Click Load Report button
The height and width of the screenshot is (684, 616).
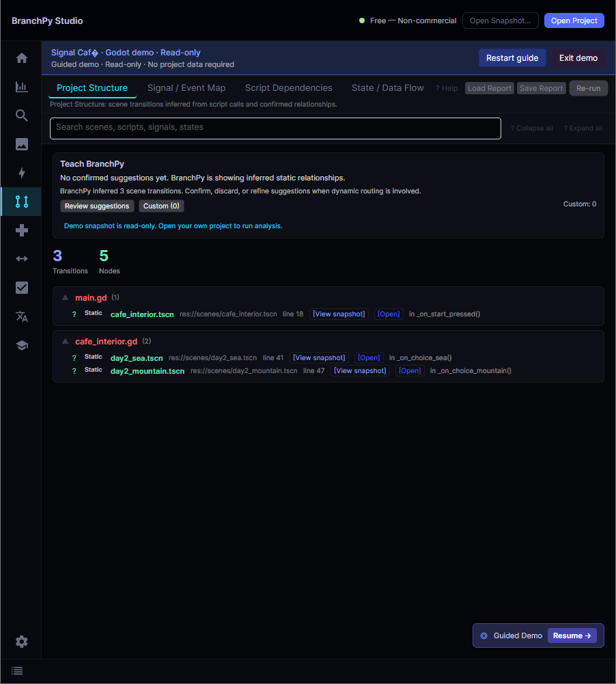pyautogui.click(x=489, y=88)
